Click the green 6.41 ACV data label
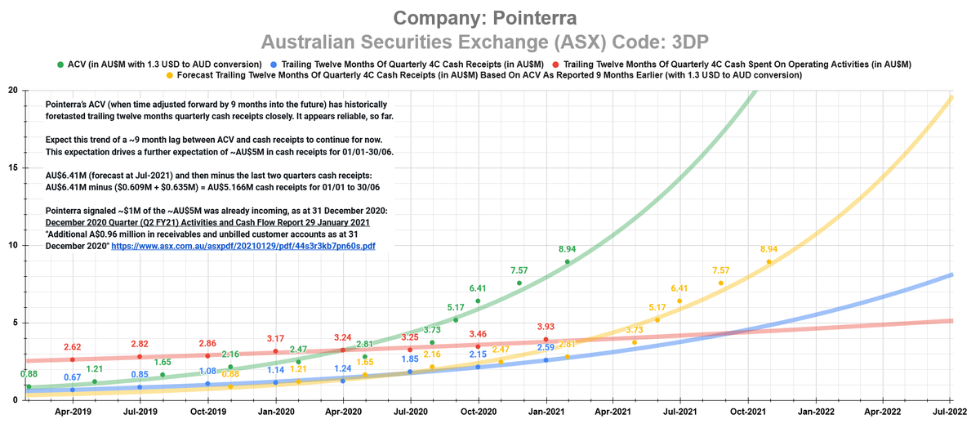This screenshot has height=428, width=980. click(x=478, y=288)
